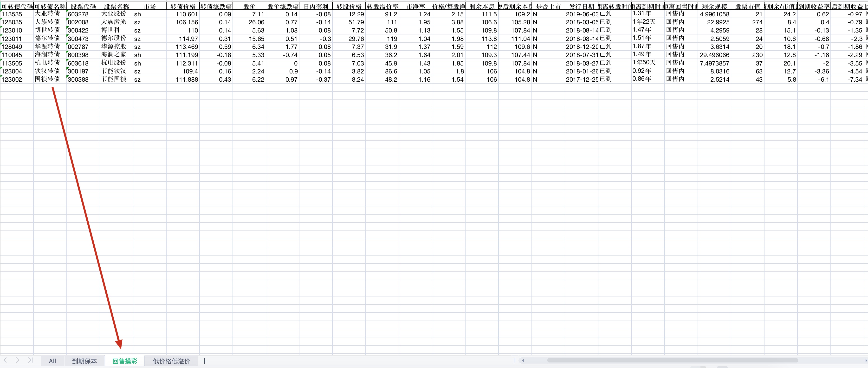Select cell with issue date 2019-06-03
Image resolution: width=868 pixels, height=368 pixels.
tap(581, 14)
